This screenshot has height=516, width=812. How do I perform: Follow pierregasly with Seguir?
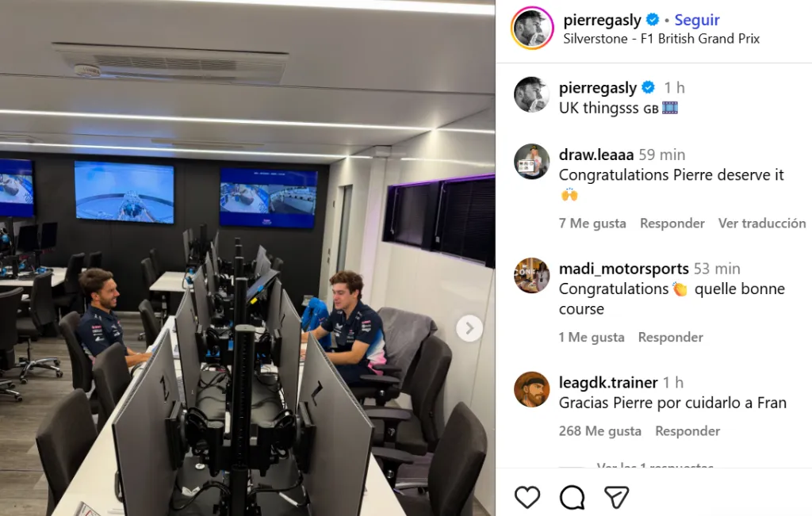(x=696, y=20)
